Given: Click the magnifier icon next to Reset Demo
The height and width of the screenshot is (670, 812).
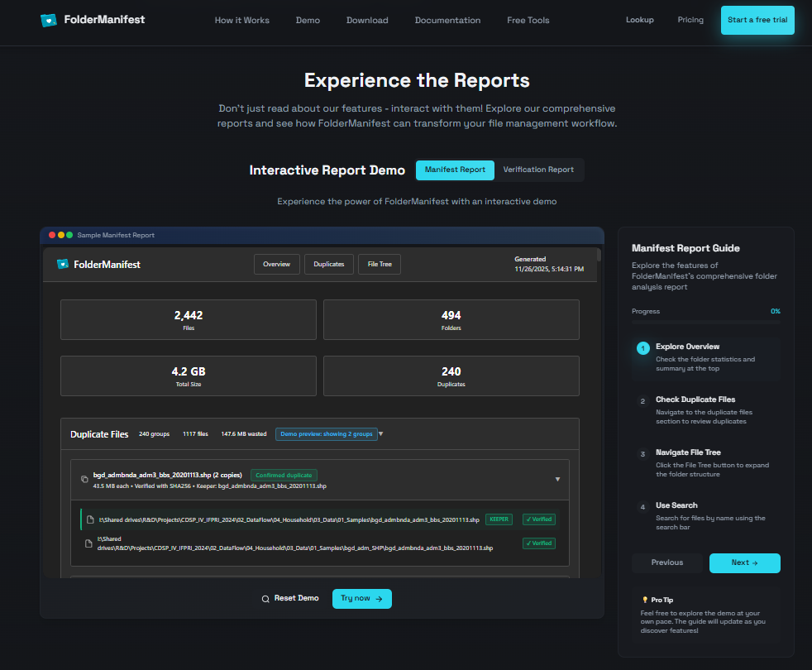Looking at the screenshot, I should point(265,599).
